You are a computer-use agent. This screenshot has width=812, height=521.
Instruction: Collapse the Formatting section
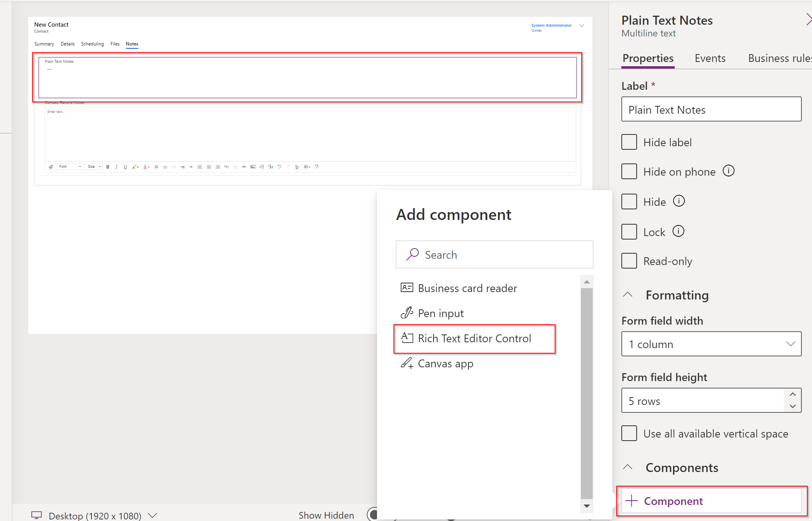pyautogui.click(x=628, y=295)
